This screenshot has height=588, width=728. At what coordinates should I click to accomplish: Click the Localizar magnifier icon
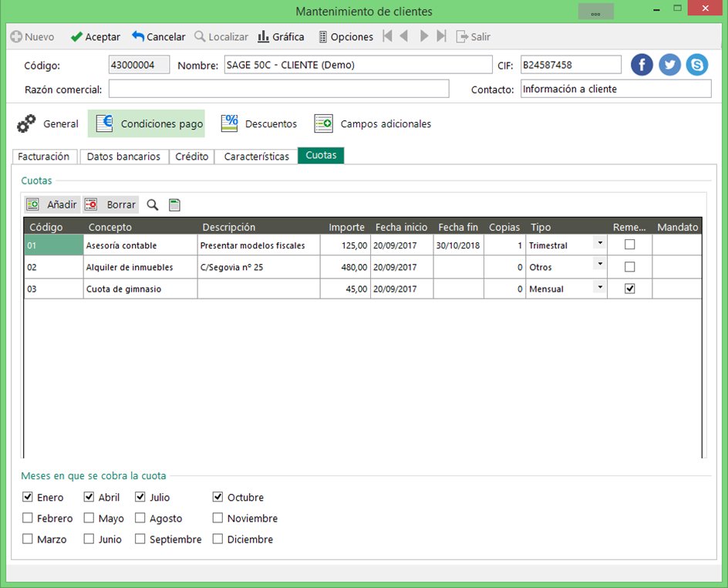(x=200, y=36)
